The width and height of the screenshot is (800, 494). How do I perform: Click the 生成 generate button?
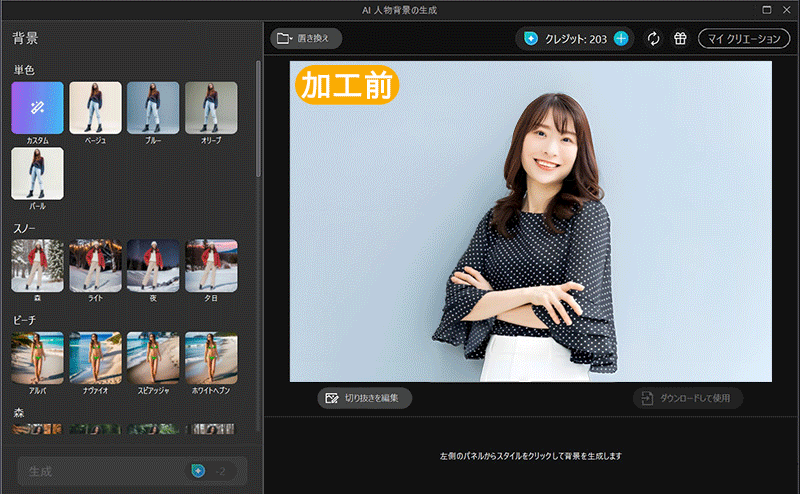(x=133, y=471)
